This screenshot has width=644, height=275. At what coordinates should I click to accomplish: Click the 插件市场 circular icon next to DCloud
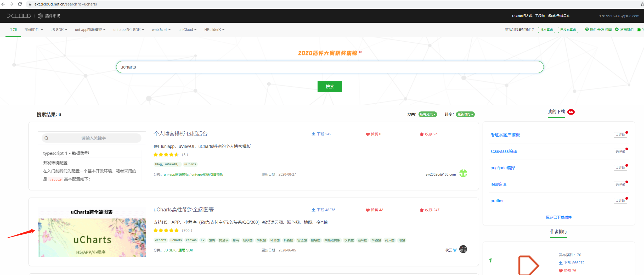(40, 16)
